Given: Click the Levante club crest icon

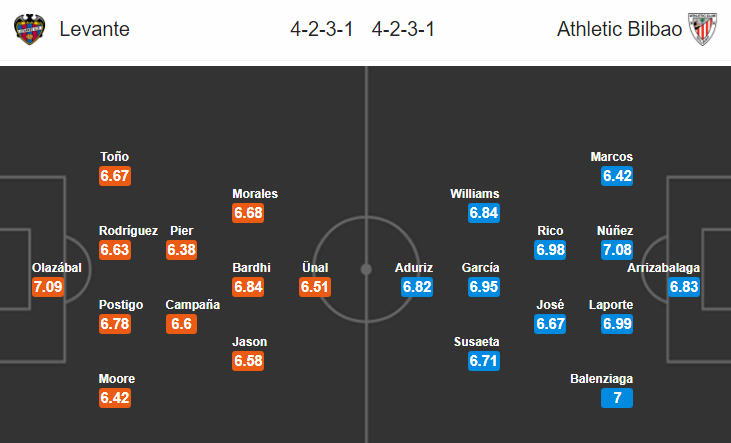Looking at the screenshot, I should pos(30,29).
